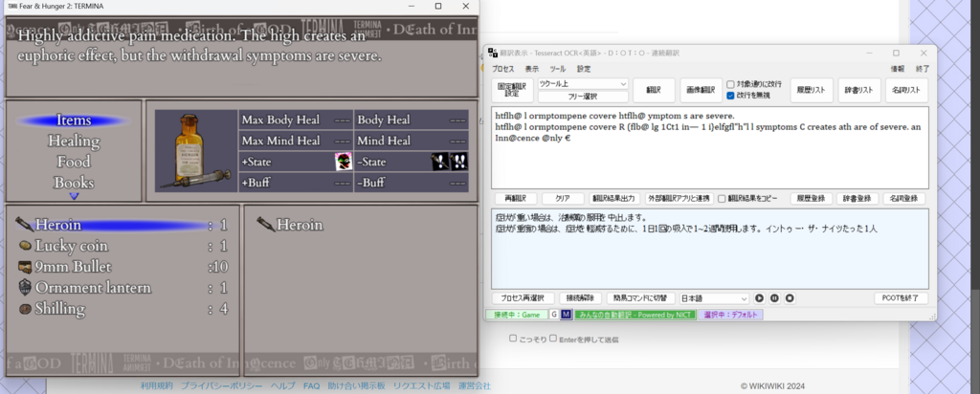Click the 終了 menu item
Screen dimensions: 980x394
coord(923,69)
